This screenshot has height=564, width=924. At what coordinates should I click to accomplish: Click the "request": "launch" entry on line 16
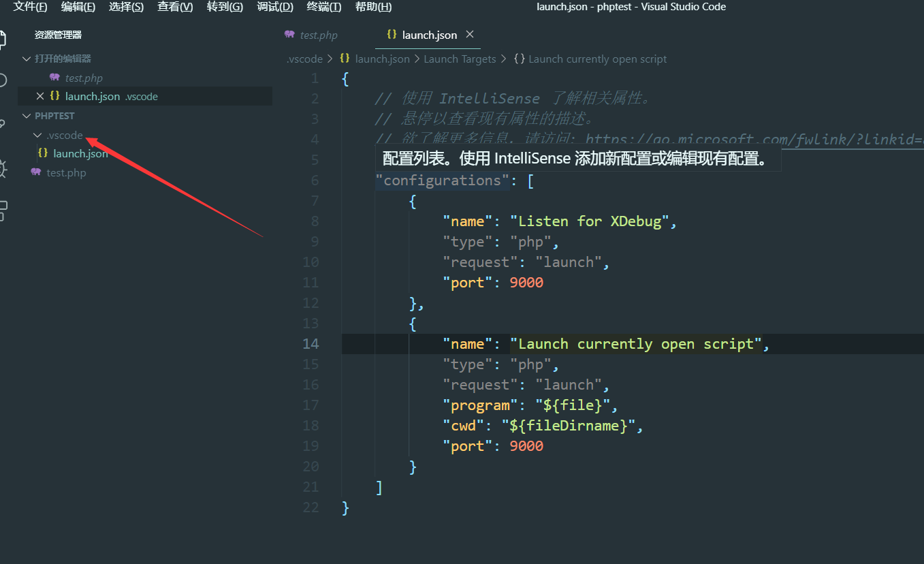pyautogui.click(x=526, y=384)
